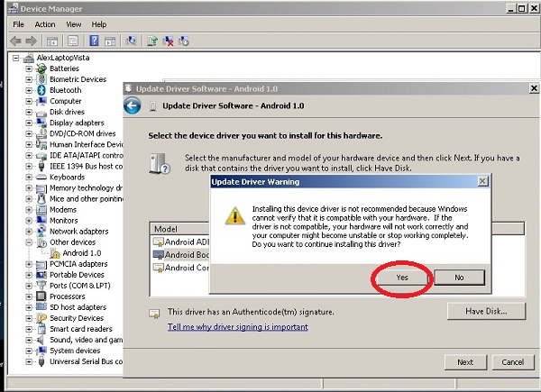Click the Model column header
Image resolution: width=541 pixels, height=392 pixels.
tap(179, 229)
